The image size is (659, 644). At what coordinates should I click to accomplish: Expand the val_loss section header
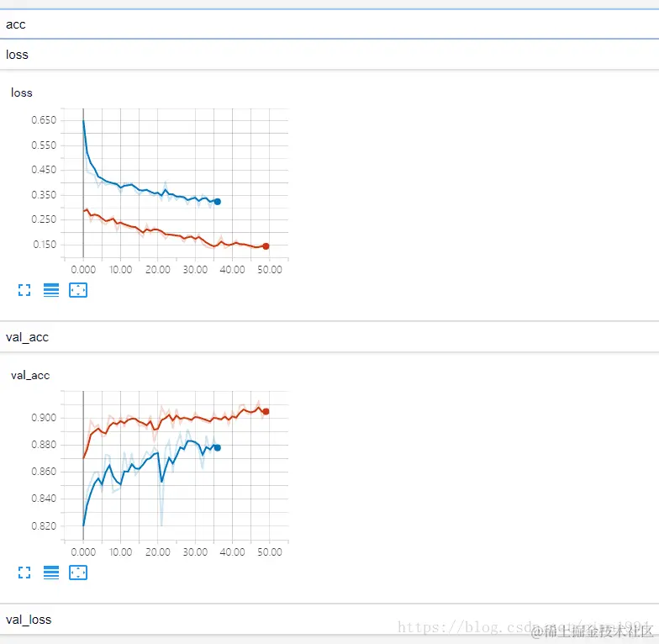pyautogui.click(x=329, y=620)
